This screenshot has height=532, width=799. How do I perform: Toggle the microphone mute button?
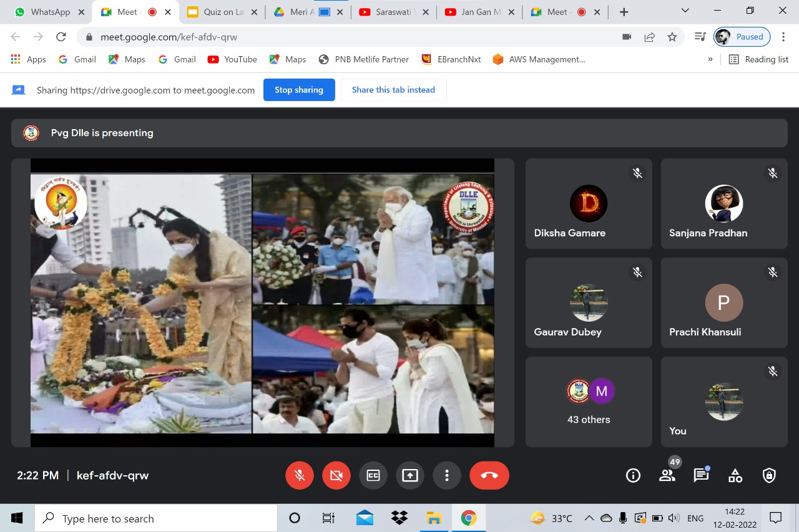click(300, 476)
